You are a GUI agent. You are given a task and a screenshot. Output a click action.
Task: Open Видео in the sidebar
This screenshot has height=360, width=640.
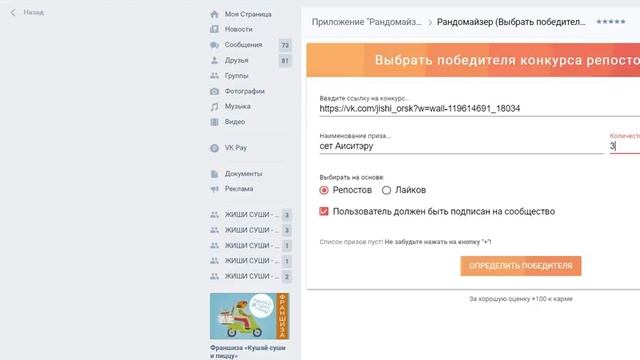pos(235,122)
